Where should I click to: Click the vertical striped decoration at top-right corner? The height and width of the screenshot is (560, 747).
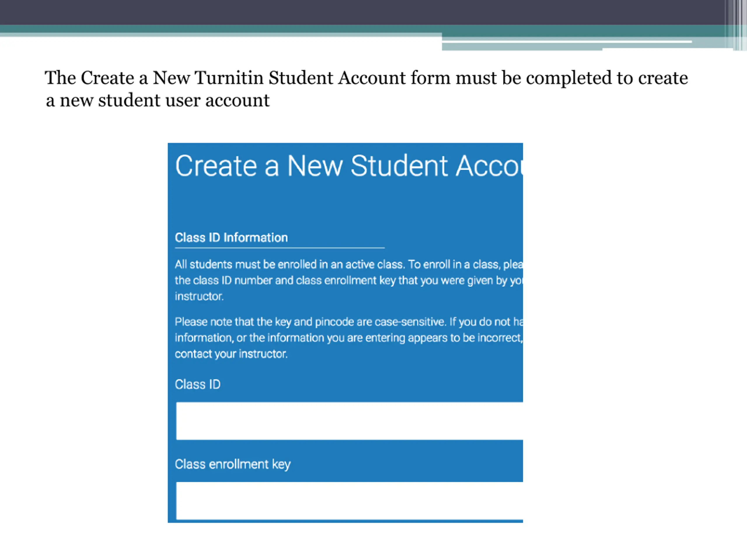point(736,25)
